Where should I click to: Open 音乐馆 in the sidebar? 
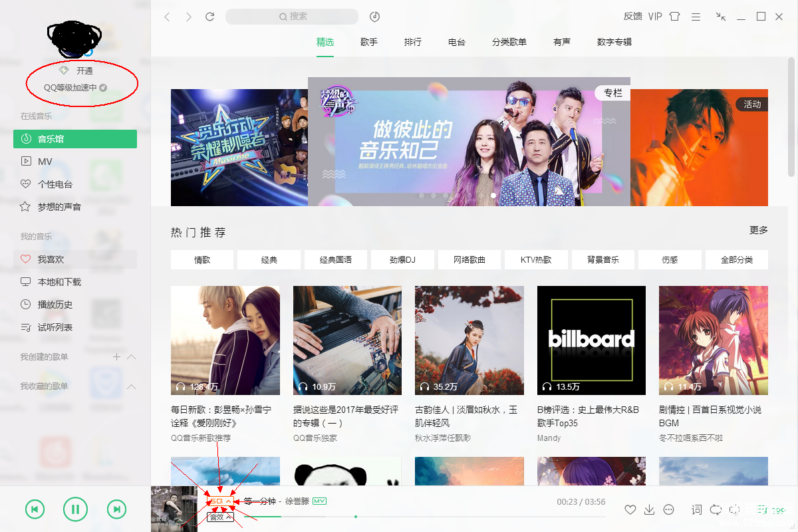pyautogui.click(x=75, y=139)
